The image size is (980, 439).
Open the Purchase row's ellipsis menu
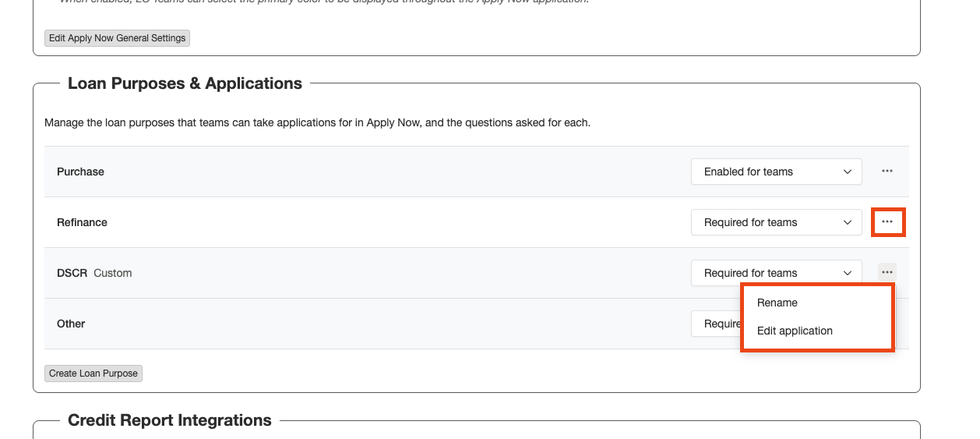887,172
